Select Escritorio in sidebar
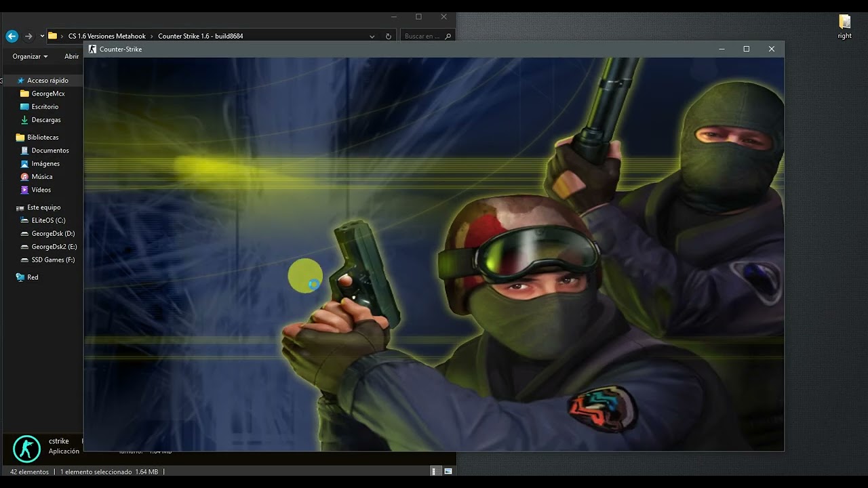Screen dimensions: 868x488 [x=45, y=107]
